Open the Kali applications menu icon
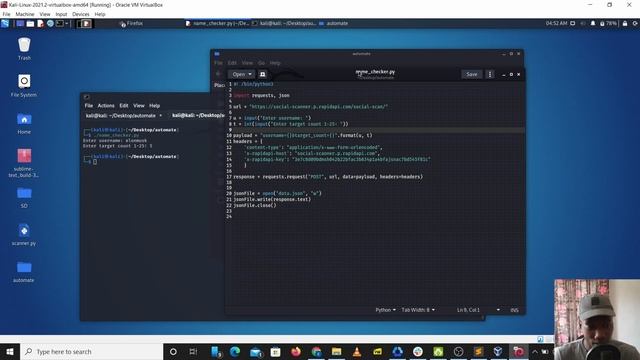This screenshot has width=640, height=360. point(5,23)
